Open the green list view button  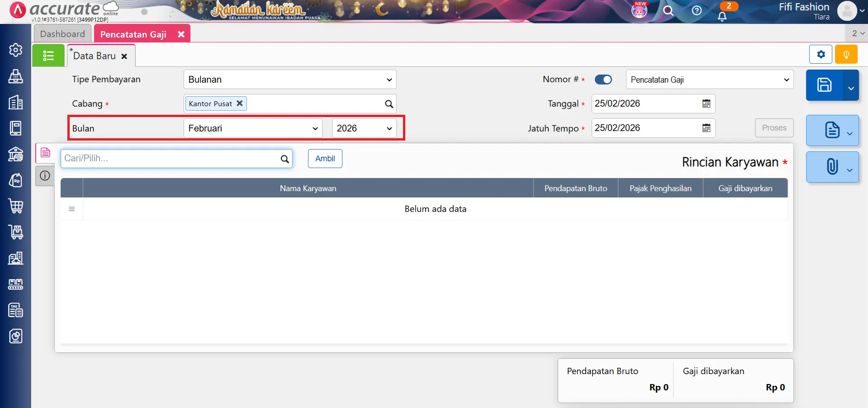(x=48, y=56)
